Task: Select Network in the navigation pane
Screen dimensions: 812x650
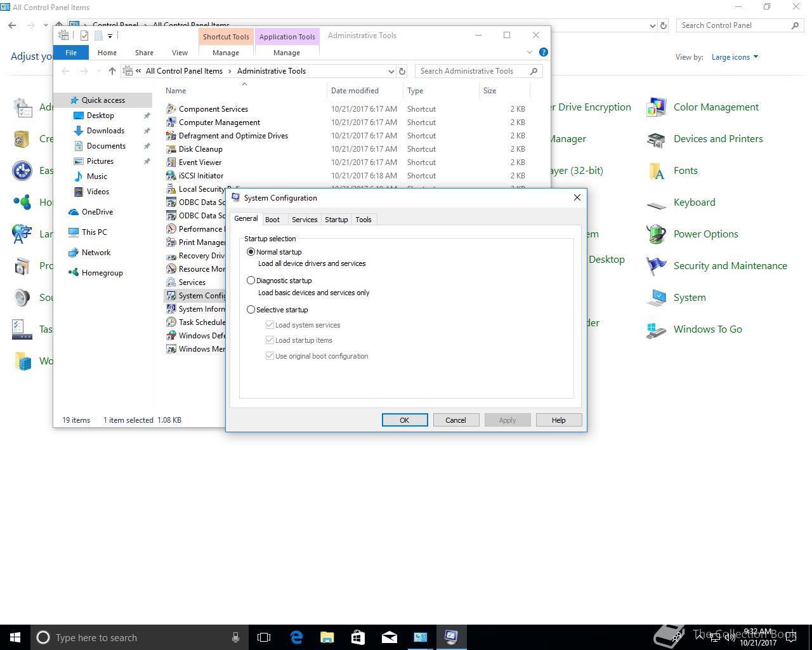Action: pos(96,253)
